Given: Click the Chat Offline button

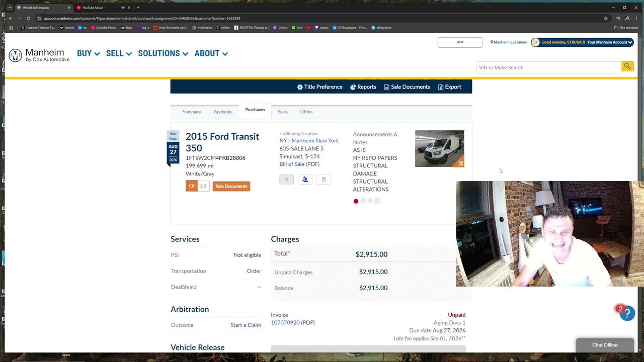Looking at the screenshot, I should [x=605, y=345].
